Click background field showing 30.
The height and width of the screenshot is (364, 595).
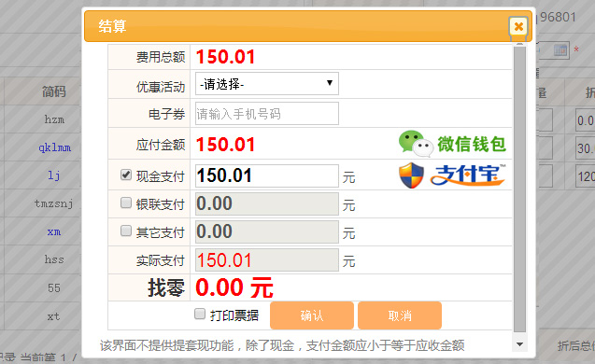(586, 148)
